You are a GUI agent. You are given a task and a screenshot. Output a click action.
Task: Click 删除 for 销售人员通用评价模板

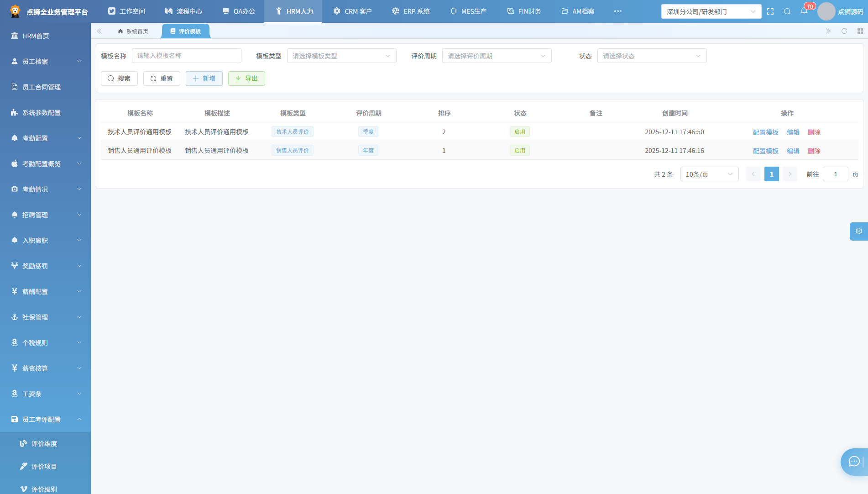click(814, 151)
